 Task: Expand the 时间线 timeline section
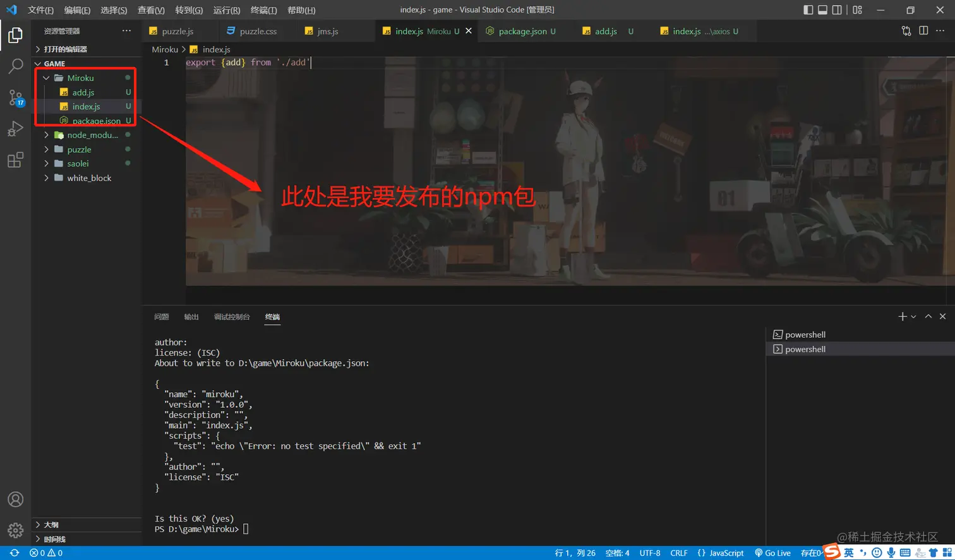(x=87, y=539)
